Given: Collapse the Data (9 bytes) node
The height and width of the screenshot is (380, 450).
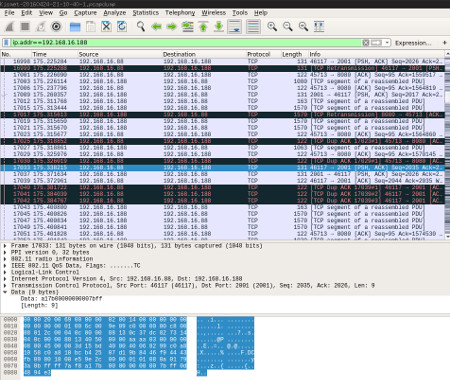Looking at the screenshot, I should pos(5,292).
